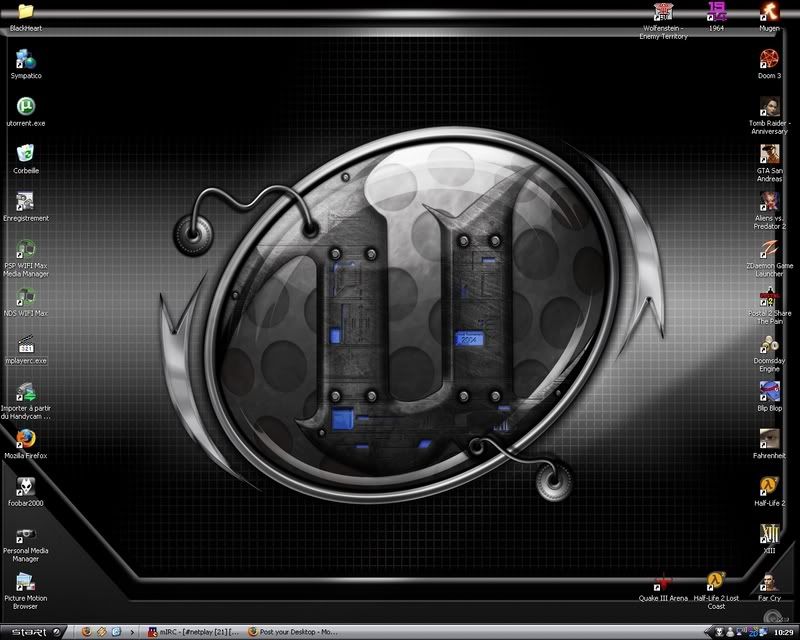Select the Enregistrement shortcut icon
Screen dimensions: 800x640
26,207
